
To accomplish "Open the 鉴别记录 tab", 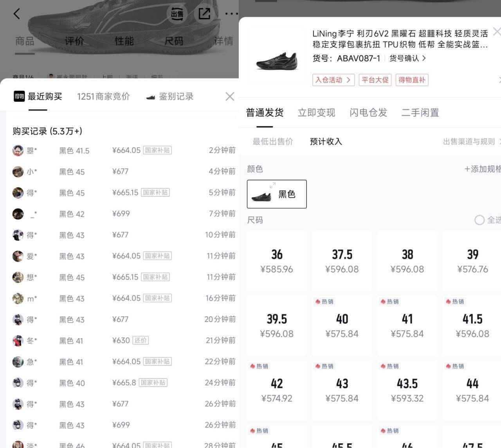I will coord(176,96).
